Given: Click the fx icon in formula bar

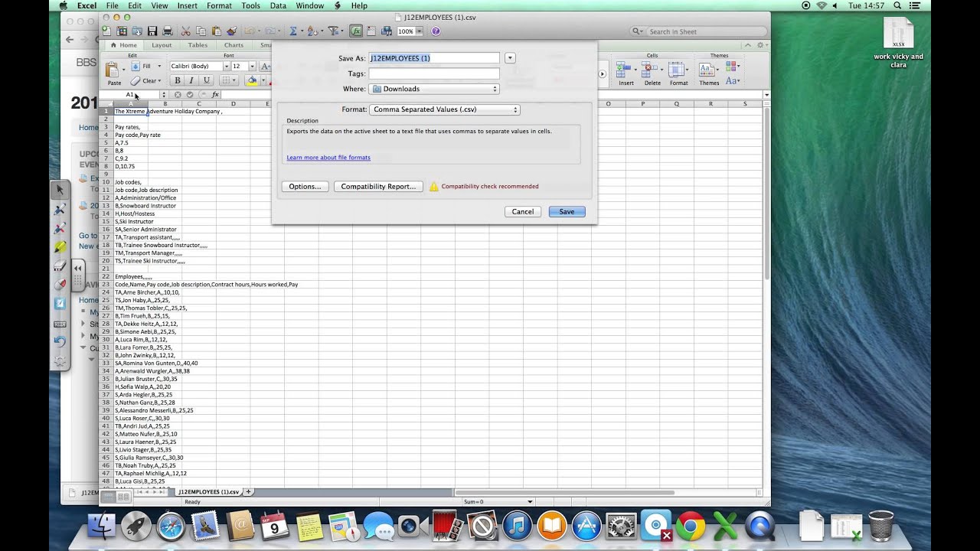Looking at the screenshot, I should click(x=215, y=95).
